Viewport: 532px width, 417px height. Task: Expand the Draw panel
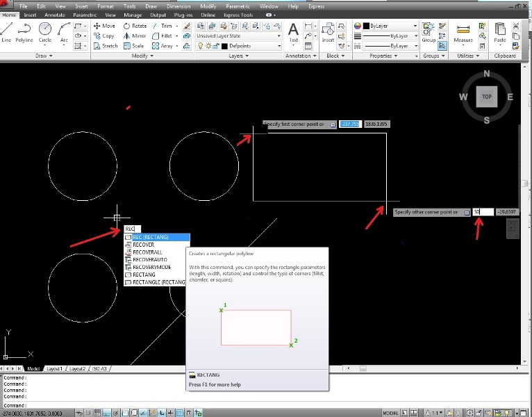[x=44, y=56]
